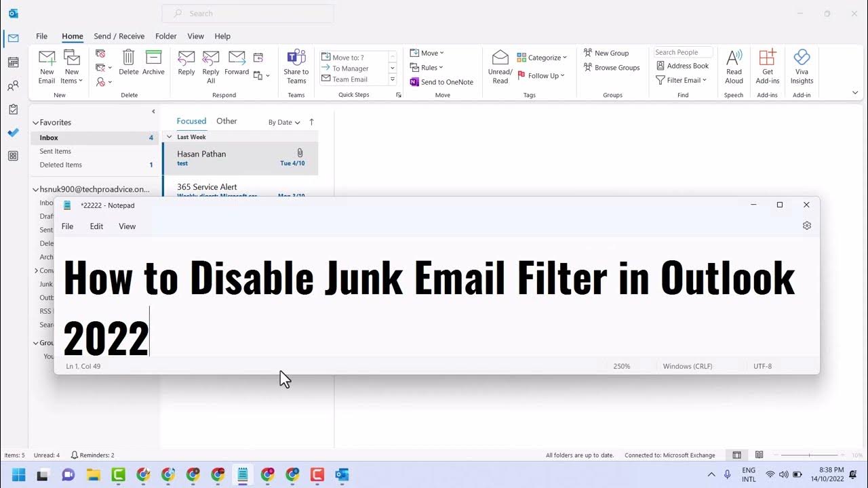
Task: Collapse the folder pane arrow
Action: point(153,111)
